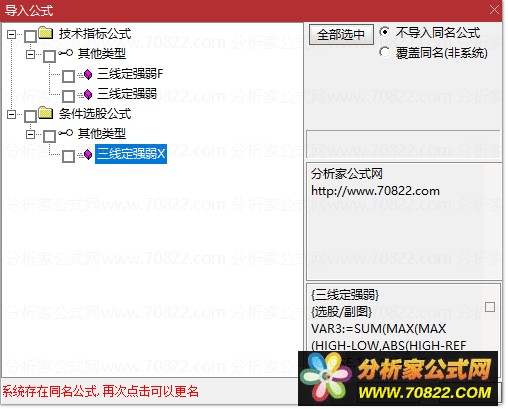Click the magenta diamond icon for 三线定强弱X

88,154
